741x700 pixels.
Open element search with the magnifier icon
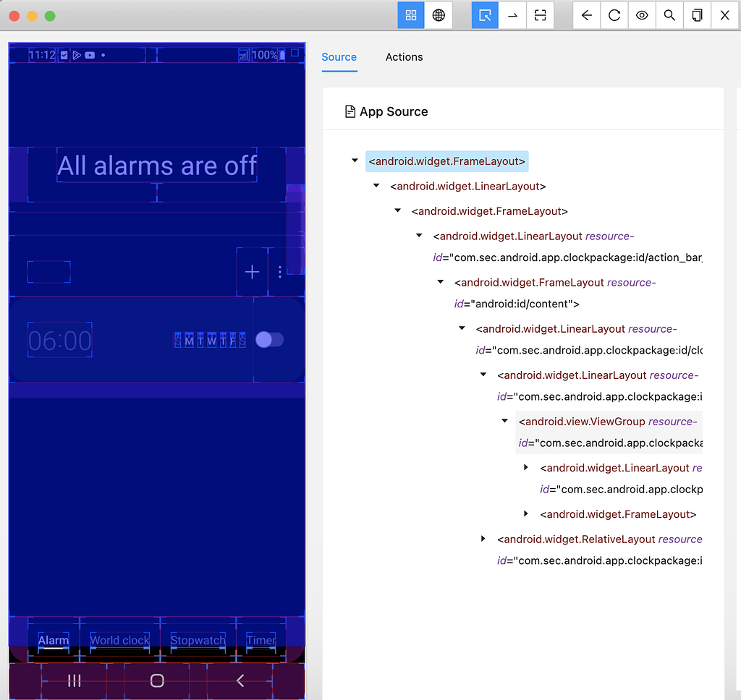669,14
